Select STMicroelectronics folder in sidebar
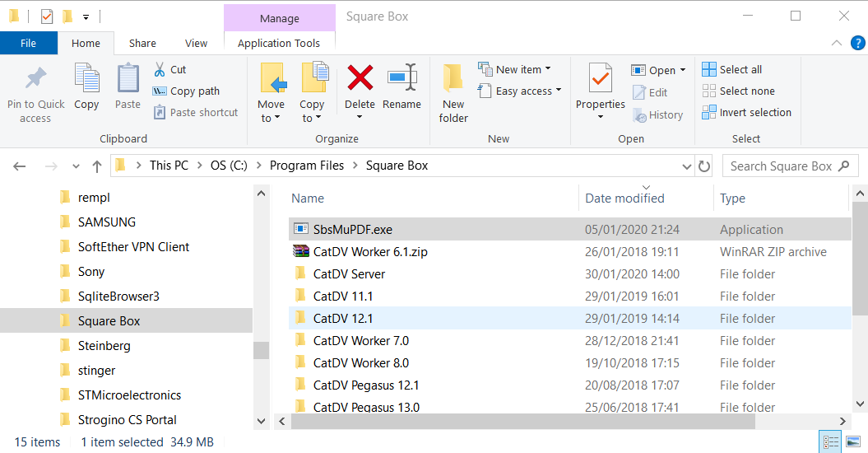This screenshot has height=453, width=868. click(x=129, y=395)
